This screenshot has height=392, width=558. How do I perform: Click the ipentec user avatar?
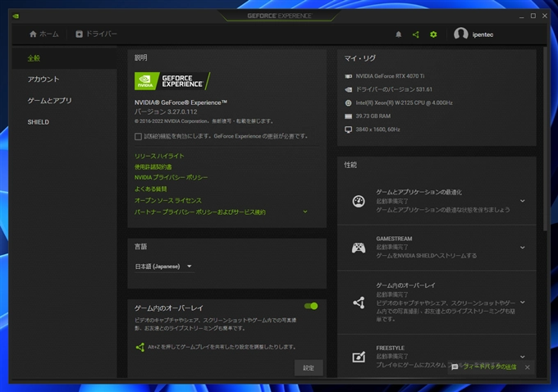461,34
